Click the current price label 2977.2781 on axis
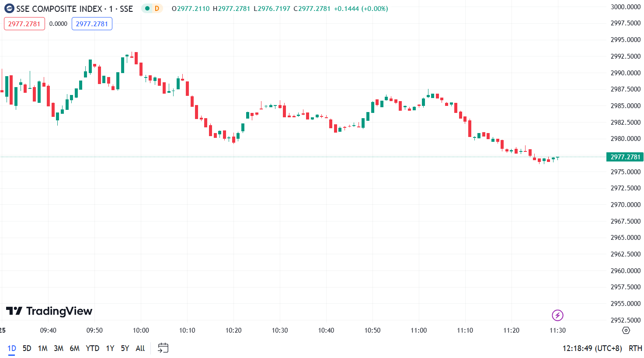Viewport: 644px width, 358px height. (x=625, y=157)
